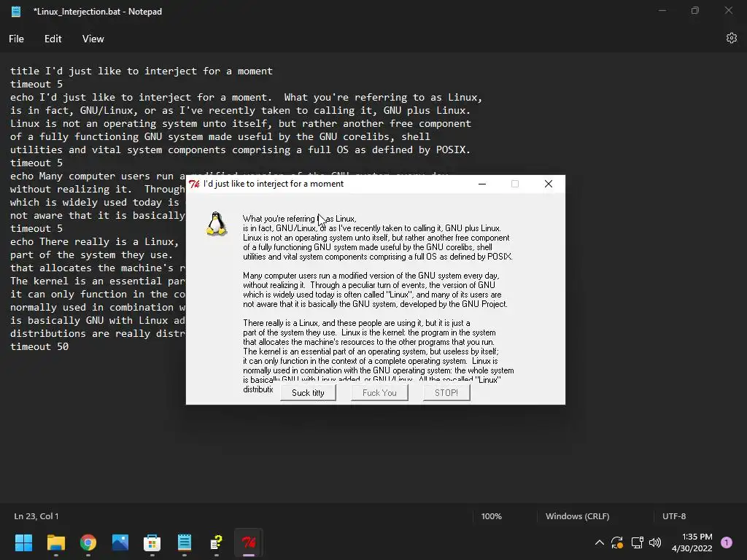Open volume speaker tray icon
This screenshot has height=560, width=747.
tap(655, 542)
